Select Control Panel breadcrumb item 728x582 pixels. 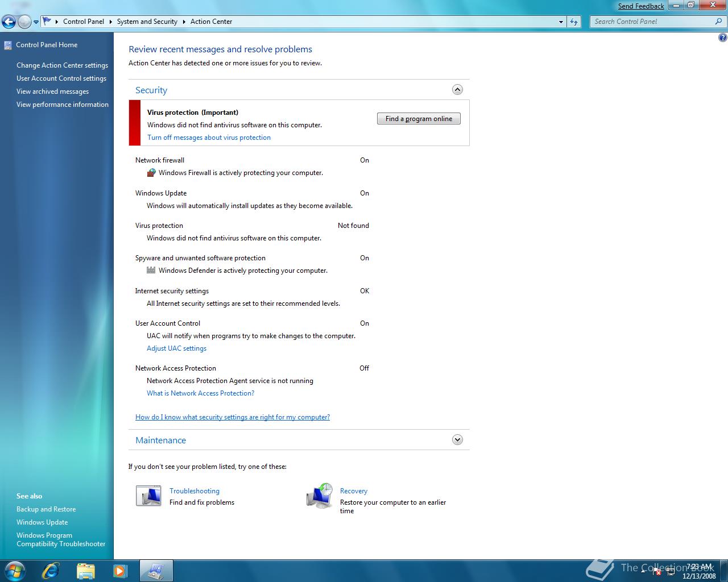(x=84, y=22)
